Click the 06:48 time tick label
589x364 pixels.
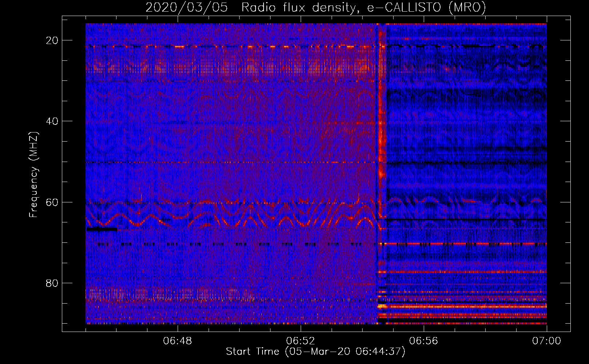(178, 341)
